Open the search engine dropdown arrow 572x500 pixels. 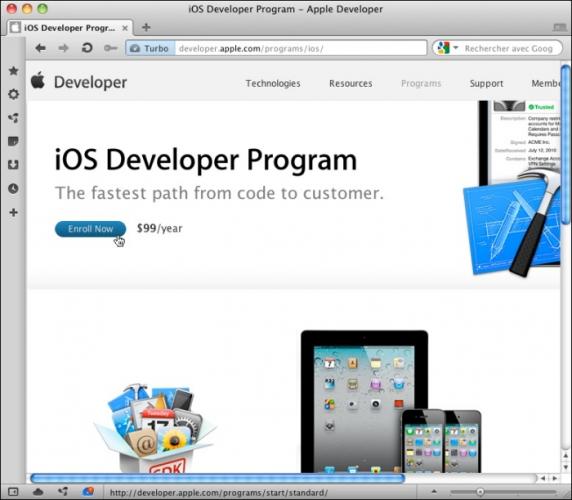pyautogui.click(x=455, y=47)
